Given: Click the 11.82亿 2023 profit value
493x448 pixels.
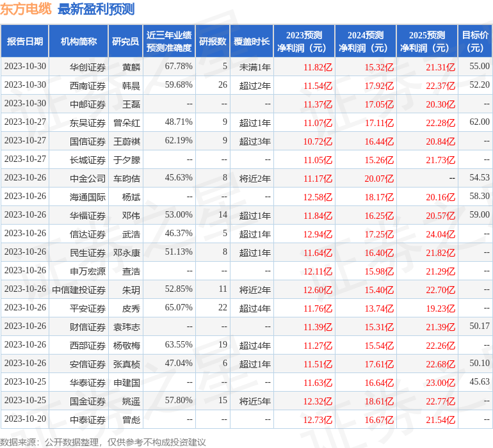Looking at the screenshot, I should [318, 67].
